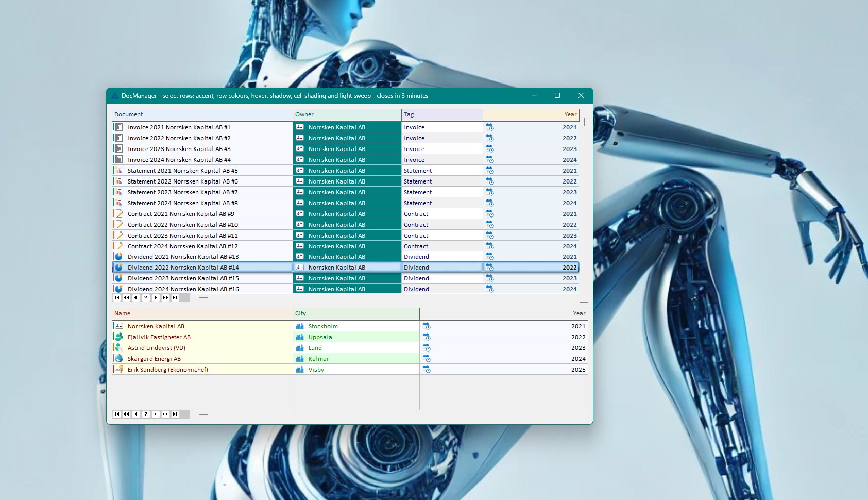Click the invoice icon of Invoice 2021 row
This screenshot has width=868, height=500.
pos(119,127)
